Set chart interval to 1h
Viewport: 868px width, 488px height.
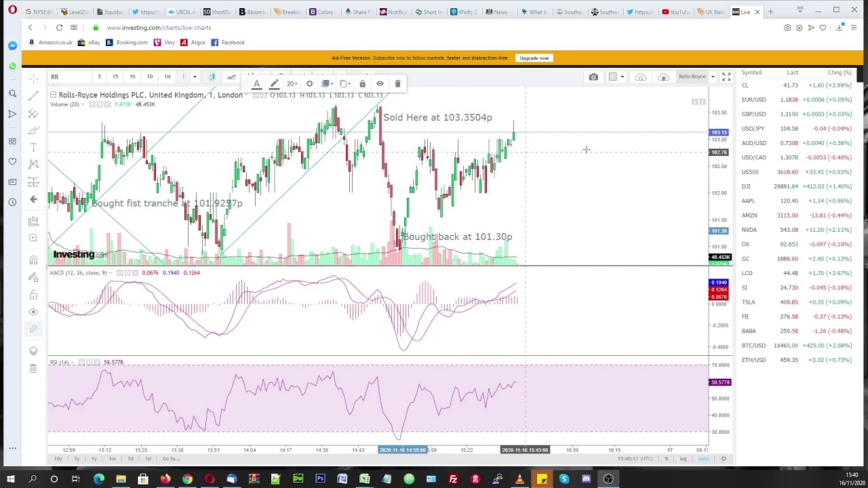(132, 77)
